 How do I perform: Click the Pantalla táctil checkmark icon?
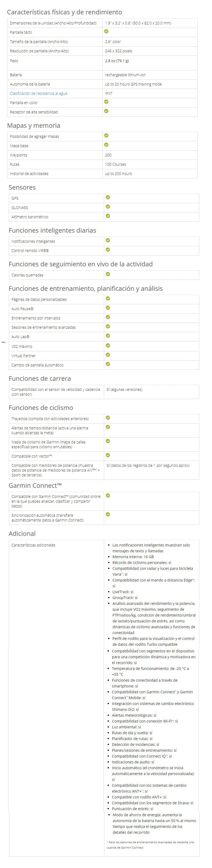[x=106, y=31]
